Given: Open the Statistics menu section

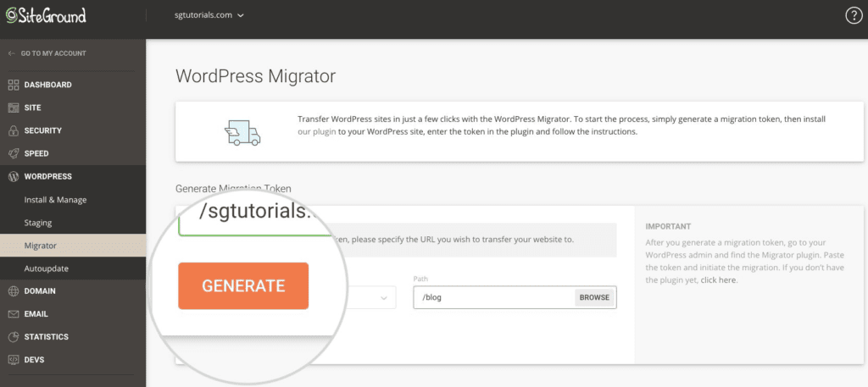Looking at the screenshot, I should (47, 337).
